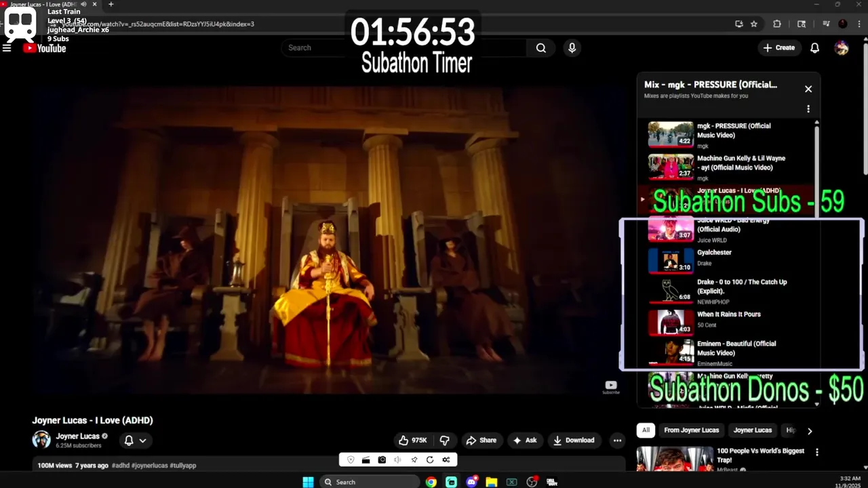This screenshot has width=868, height=488.
Task: Select From Joyner Lucas filter chip
Action: [691, 430]
